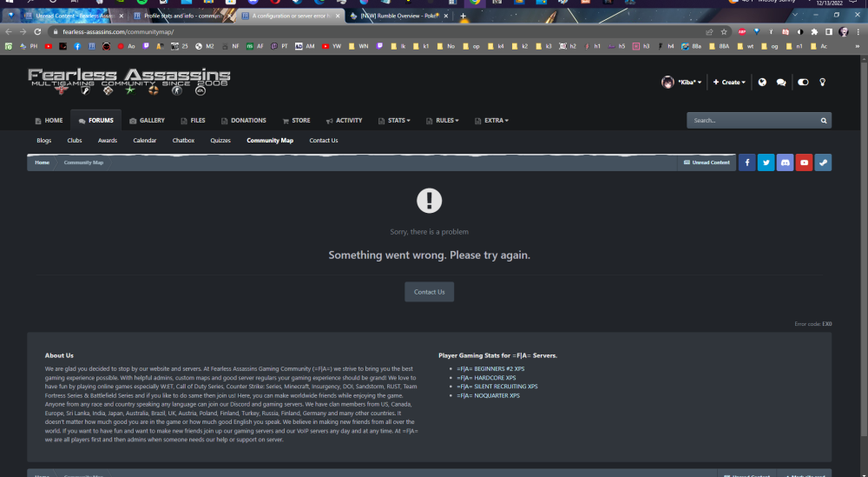
Task: Open Chrome tab search chevron
Action: point(795,15)
